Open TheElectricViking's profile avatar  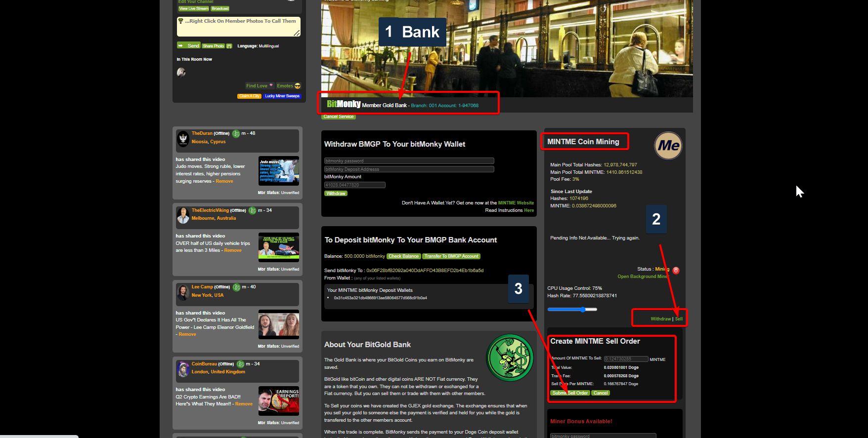pos(183,215)
